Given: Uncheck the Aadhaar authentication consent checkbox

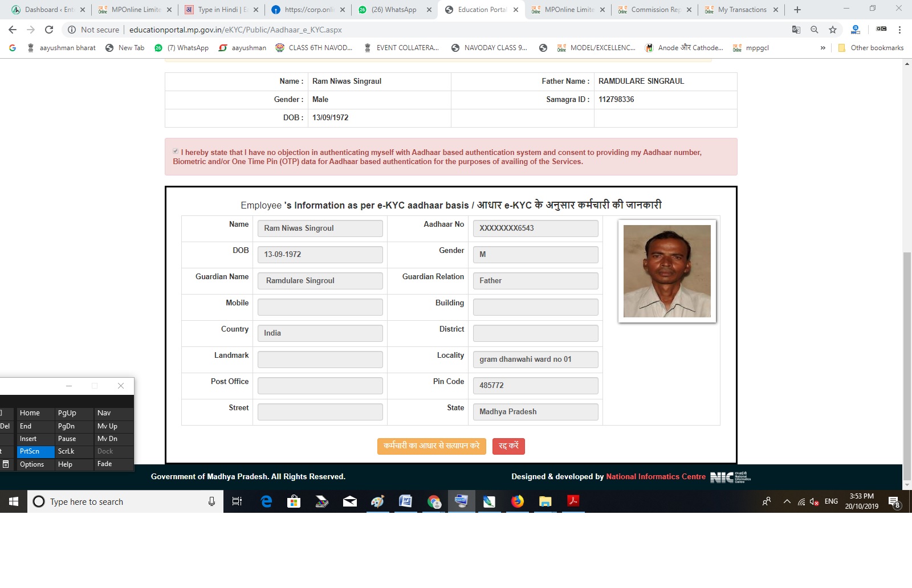Looking at the screenshot, I should pos(176,150).
